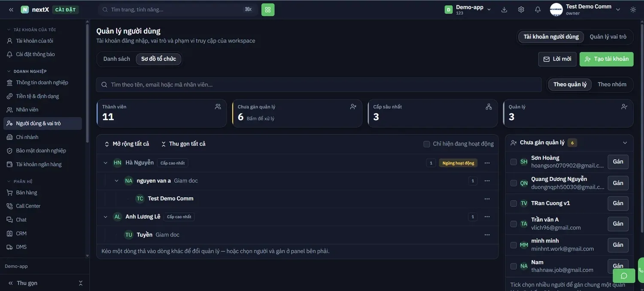644x291 pixels.
Task: Switch to Quản lý vai trò tab
Action: click(x=608, y=37)
